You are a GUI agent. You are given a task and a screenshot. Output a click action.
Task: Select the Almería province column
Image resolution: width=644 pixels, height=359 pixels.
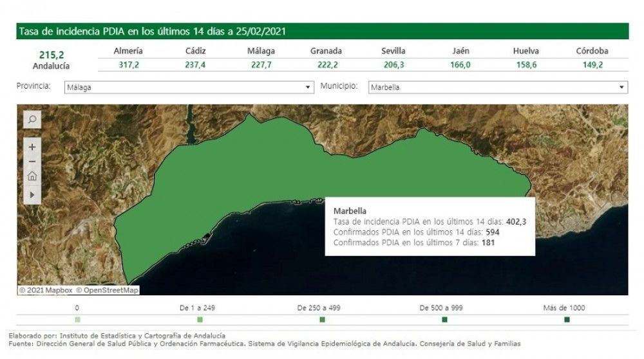(128, 51)
